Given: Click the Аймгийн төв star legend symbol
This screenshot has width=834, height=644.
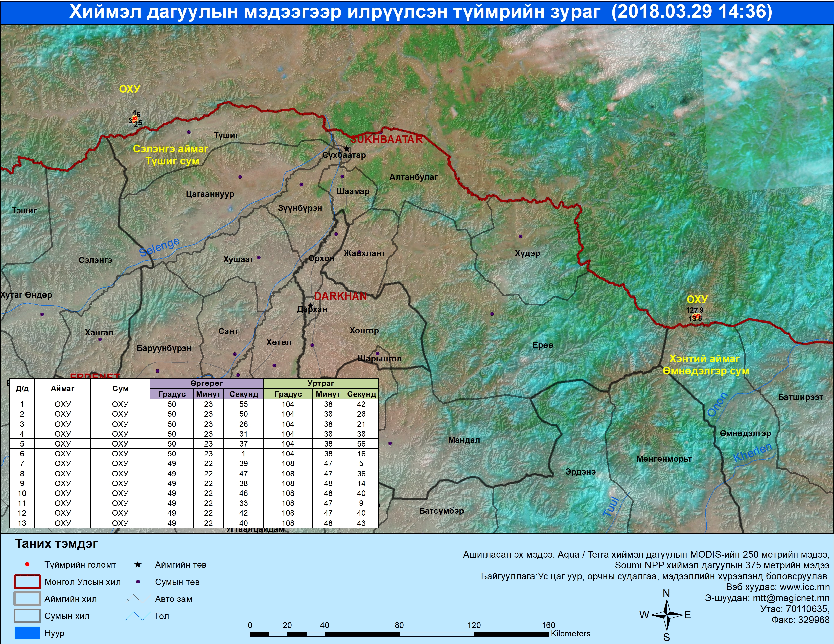Looking at the screenshot, I should coord(138,565).
